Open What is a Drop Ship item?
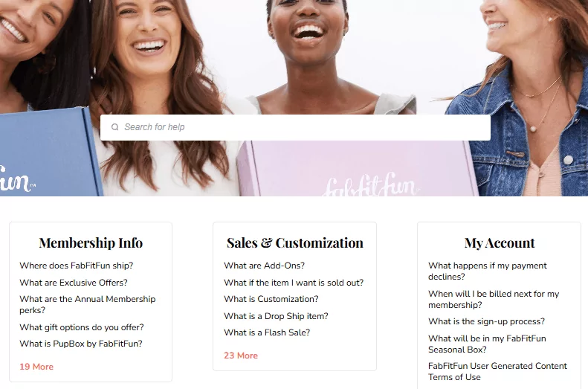 click(x=276, y=316)
